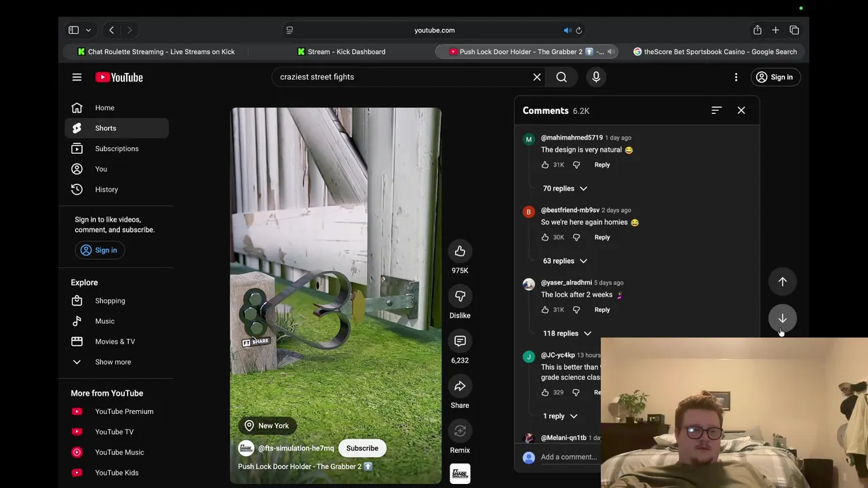The height and width of the screenshot is (488, 868).
Task: Dislike the comment by @bestfriend-mb9sv
Action: pyautogui.click(x=576, y=237)
